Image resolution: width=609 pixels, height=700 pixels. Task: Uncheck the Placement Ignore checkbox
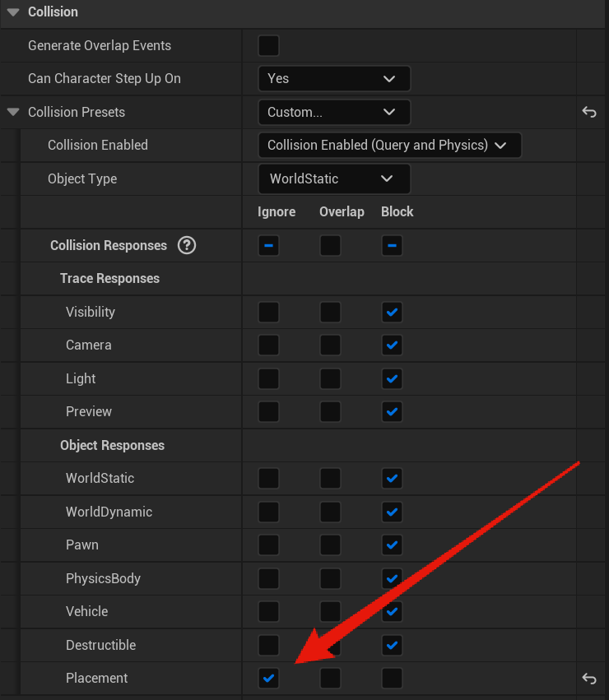click(268, 678)
